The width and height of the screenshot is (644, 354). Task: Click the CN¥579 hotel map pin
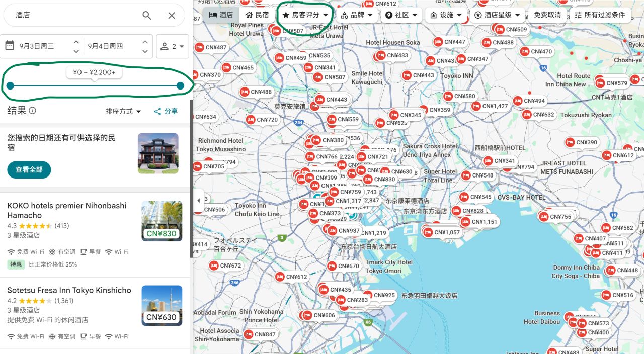(612, 83)
